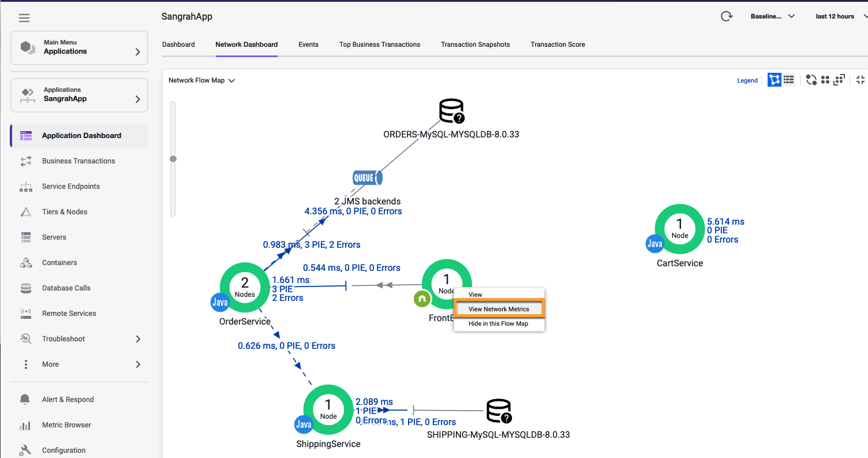Click the SangrahApp page title
This screenshot has height=458, width=868.
tap(187, 17)
